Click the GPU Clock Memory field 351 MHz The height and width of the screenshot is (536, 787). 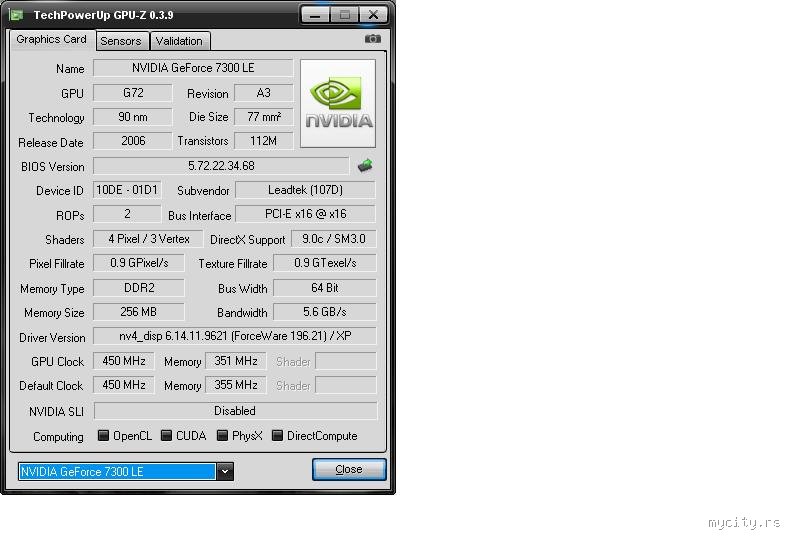[236, 361]
